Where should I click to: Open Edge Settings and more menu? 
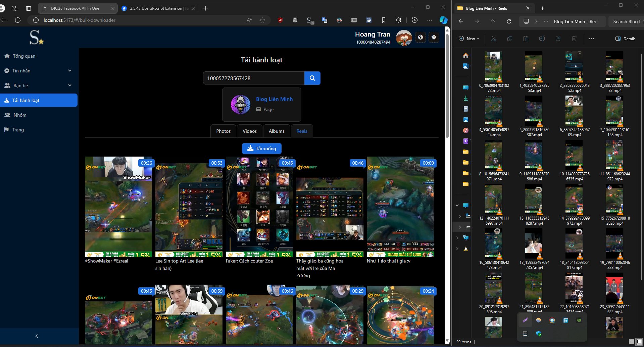pyautogui.click(x=430, y=20)
